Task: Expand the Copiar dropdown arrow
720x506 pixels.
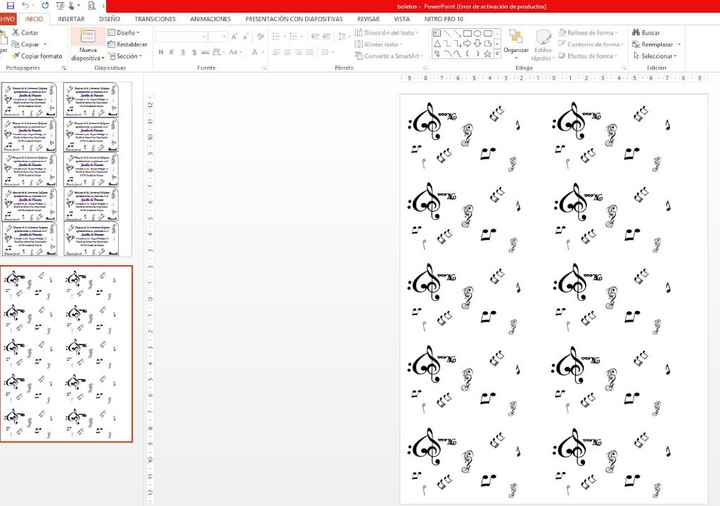Action: [x=45, y=45]
